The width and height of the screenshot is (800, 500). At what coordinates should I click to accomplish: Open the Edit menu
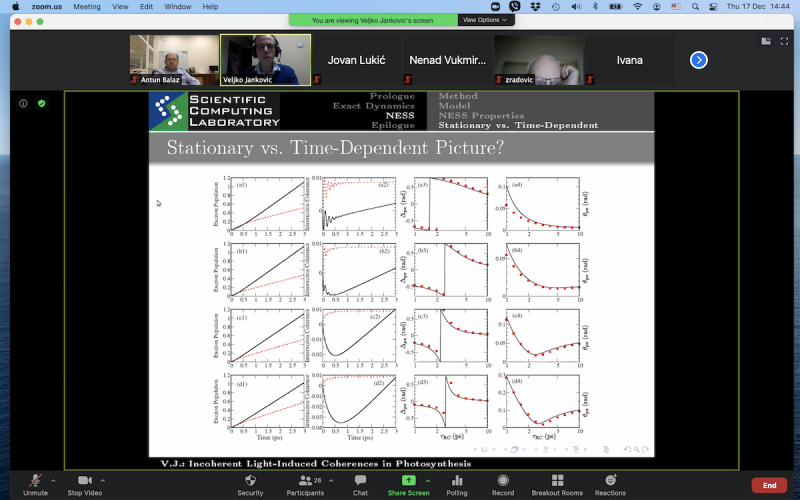[x=146, y=7]
